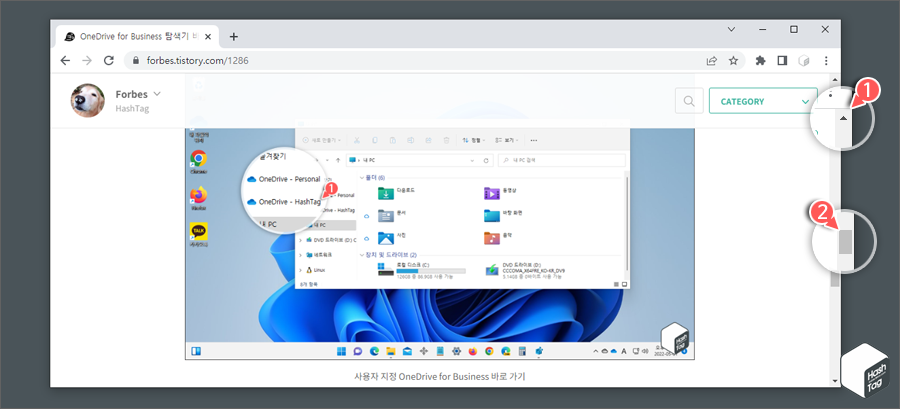Open the Explorer toolbar three-dot overflow menu
This screenshot has width=900, height=409.
click(x=534, y=140)
